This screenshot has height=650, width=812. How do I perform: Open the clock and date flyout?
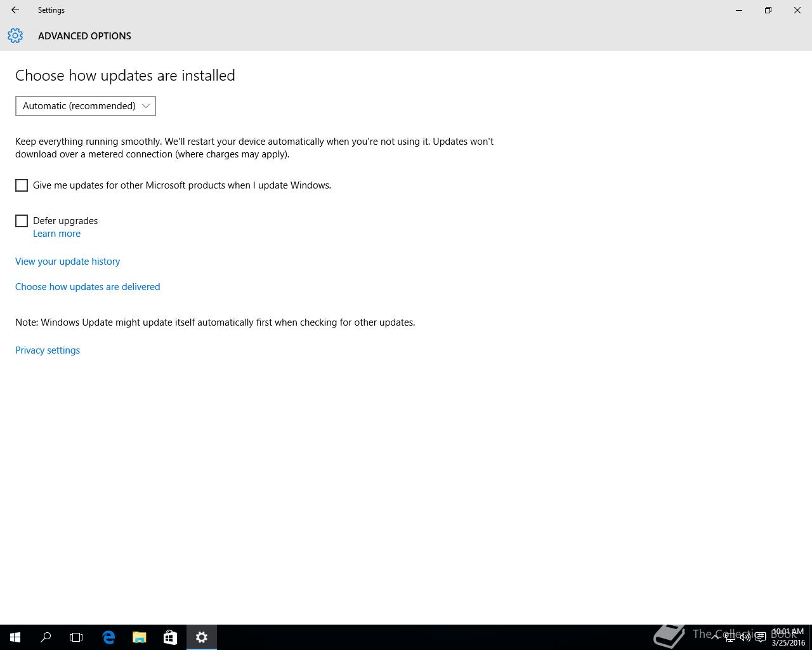tap(788, 637)
